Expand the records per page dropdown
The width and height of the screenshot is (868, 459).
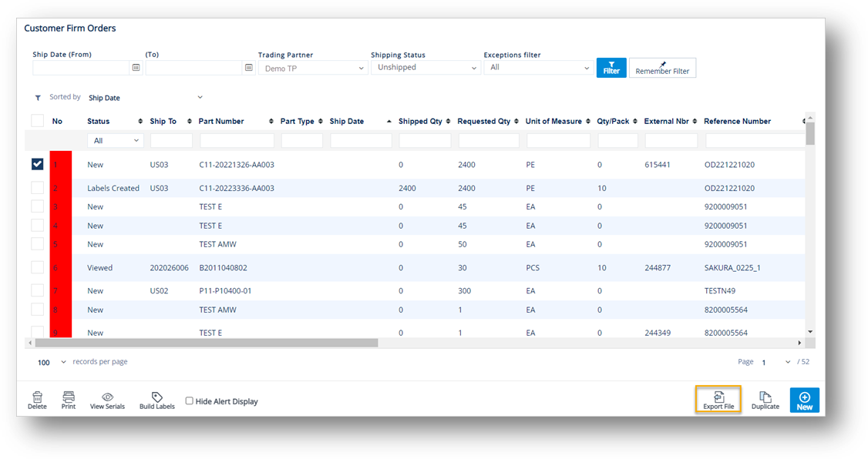coord(52,362)
